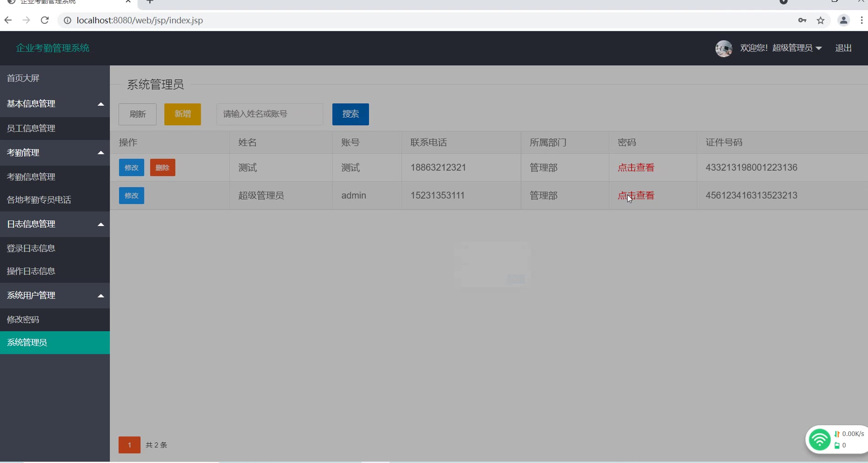Open the Chrome three-dot menu
The width and height of the screenshot is (868, 463).
click(862, 20)
